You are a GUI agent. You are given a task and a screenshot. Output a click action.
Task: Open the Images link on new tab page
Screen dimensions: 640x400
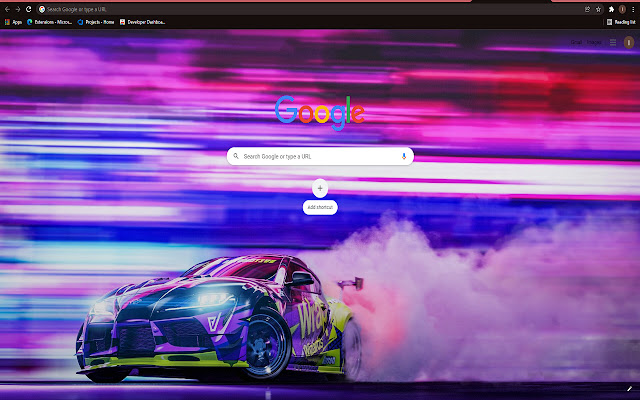[594, 42]
